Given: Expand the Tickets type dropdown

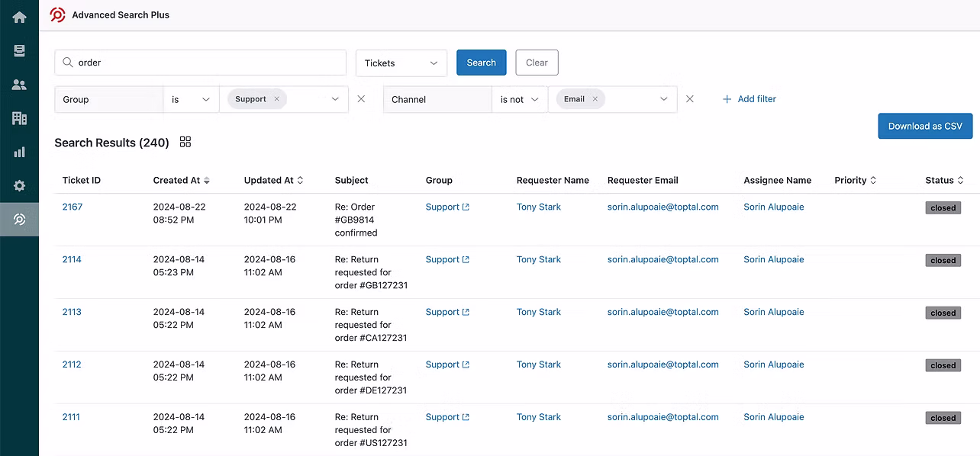Looking at the screenshot, I should 401,63.
